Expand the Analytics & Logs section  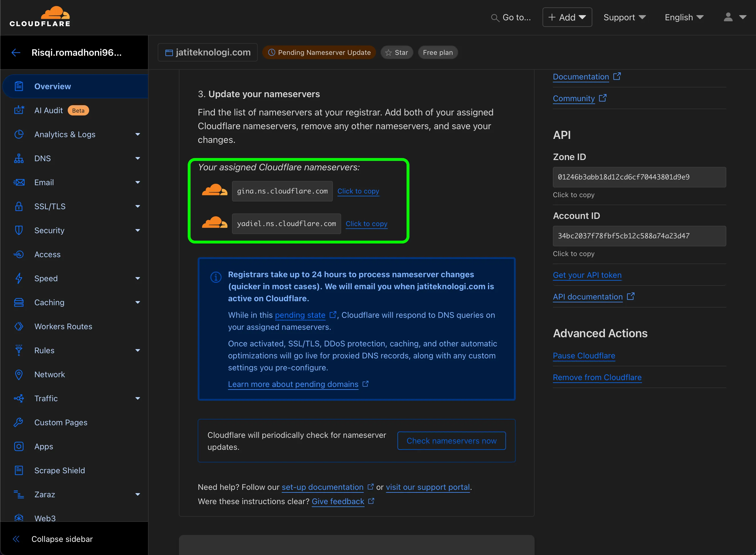coord(138,134)
